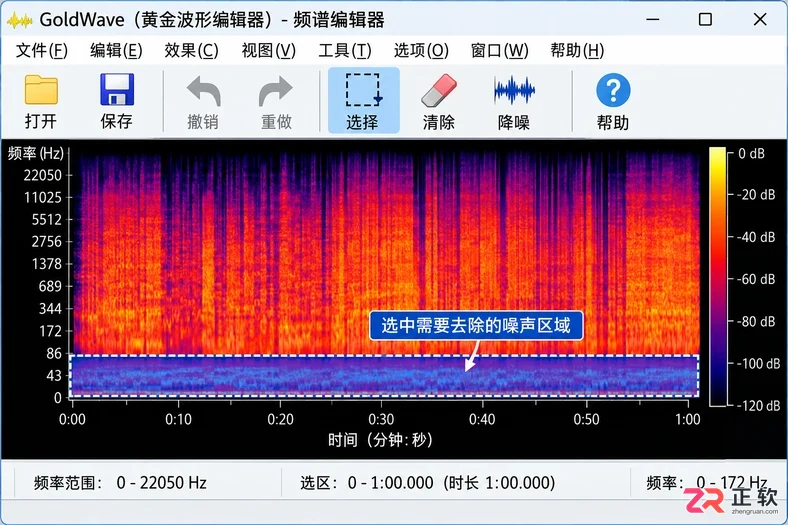Click the dB color scale bar
Viewport: 788px width, 525px height.
(718, 276)
